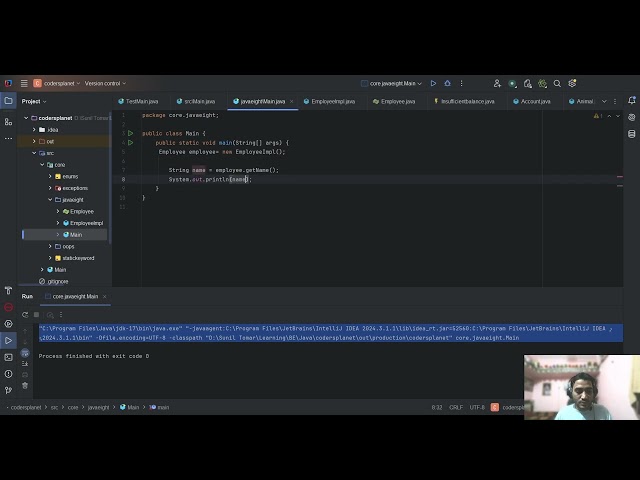Open the Structure tool window icon
The height and width of the screenshot is (480, 640).
coord(8,122)
